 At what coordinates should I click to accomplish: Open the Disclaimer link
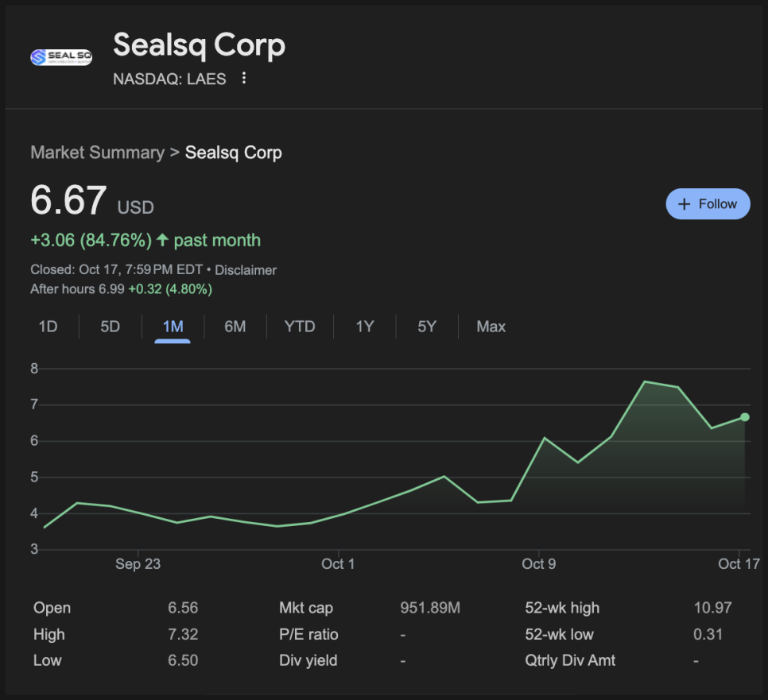pyautogui.click(x=246, y=270)
